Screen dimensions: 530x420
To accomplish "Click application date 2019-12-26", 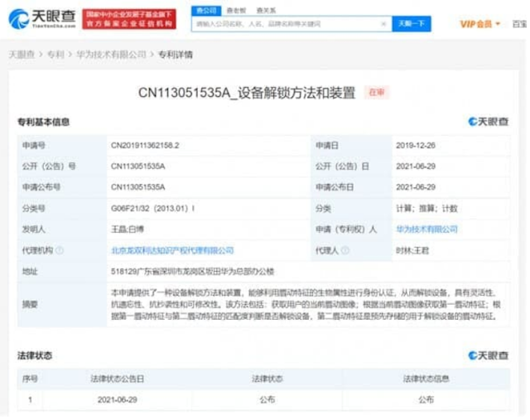I will [x=416, y=146].
